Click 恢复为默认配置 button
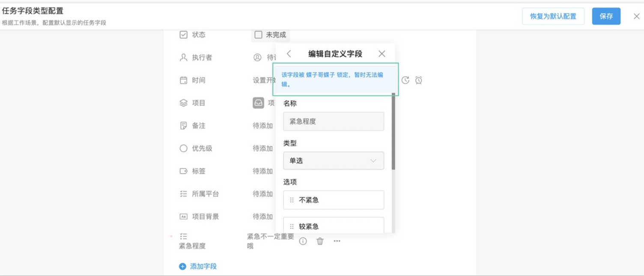 click(x=553, y=16)
